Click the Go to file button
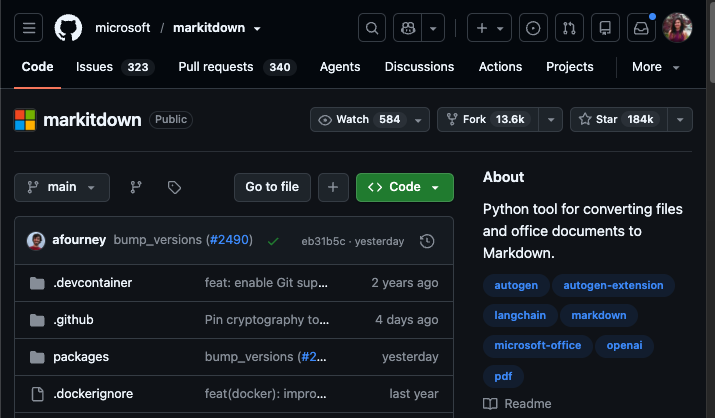This screenshot has height=418, width=715. point(272,187)
